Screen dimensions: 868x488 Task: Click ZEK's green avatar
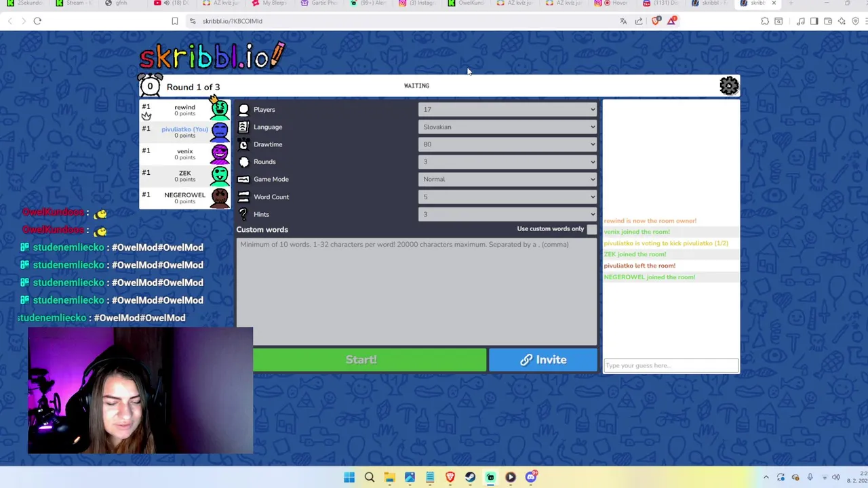(x=220, y=175)
